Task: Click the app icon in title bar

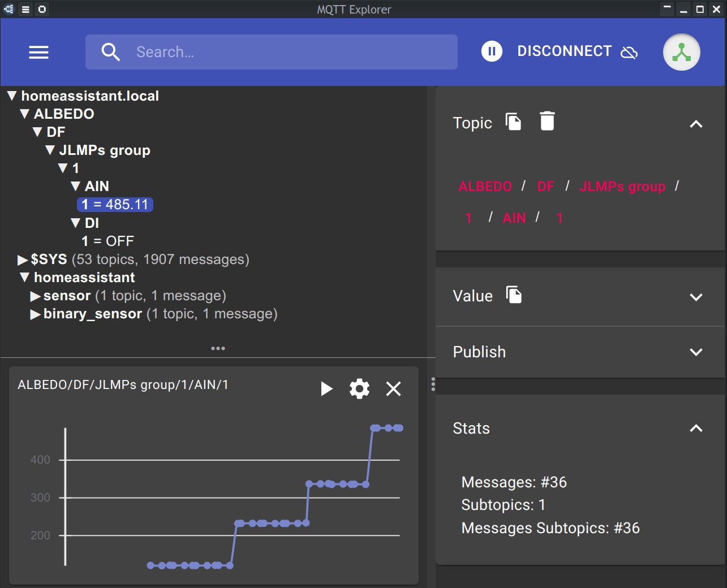Action: [x=8, y=9]
